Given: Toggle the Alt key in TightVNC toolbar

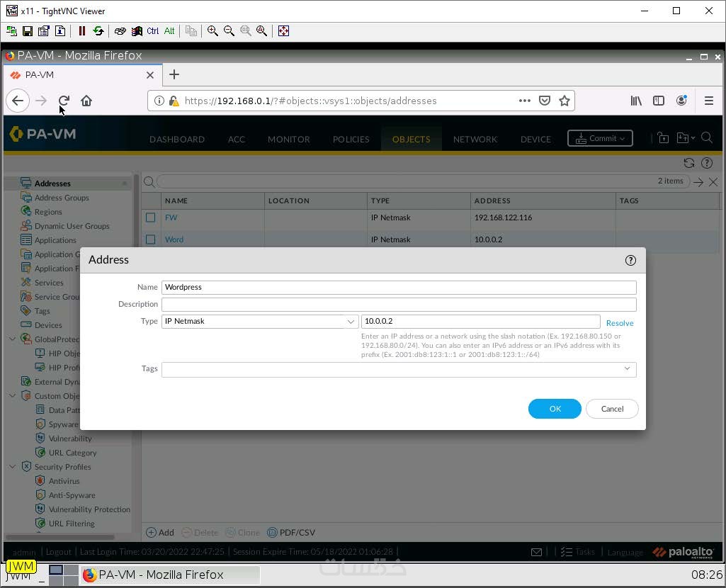Looking at the screenshot, I should [169, 31].
